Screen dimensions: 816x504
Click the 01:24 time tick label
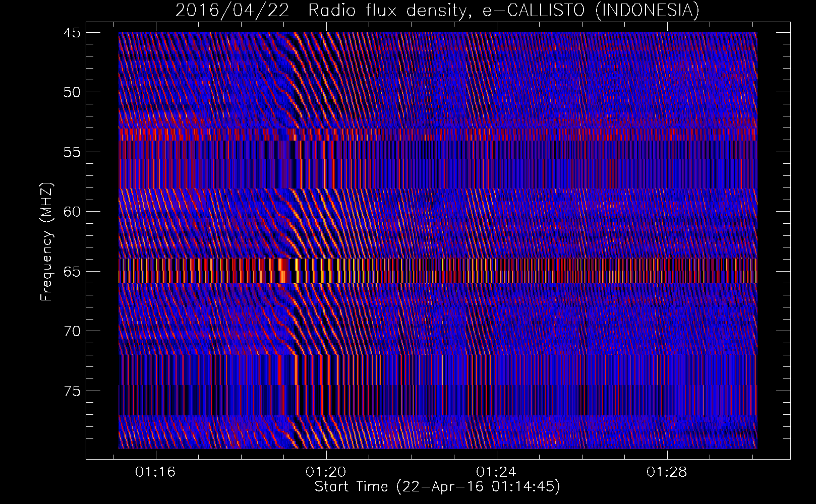pyautogui.click(x=496, y=472)
